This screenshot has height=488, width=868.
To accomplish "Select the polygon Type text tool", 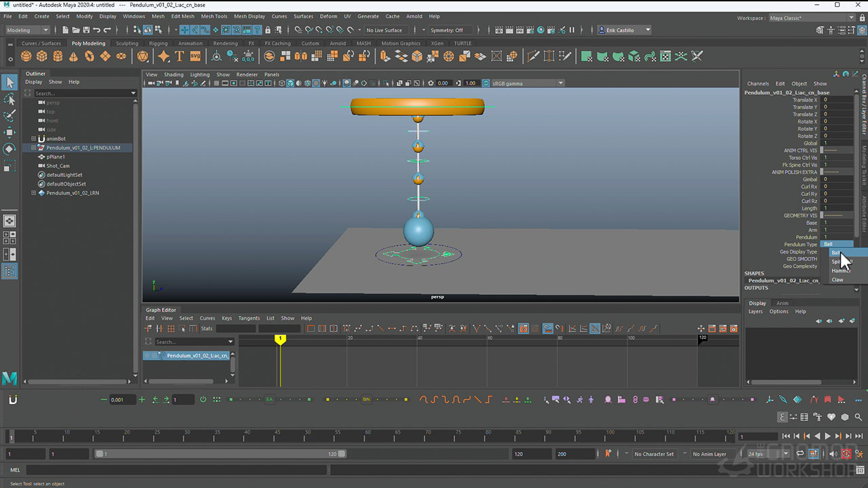I will (x=180, y=56).
